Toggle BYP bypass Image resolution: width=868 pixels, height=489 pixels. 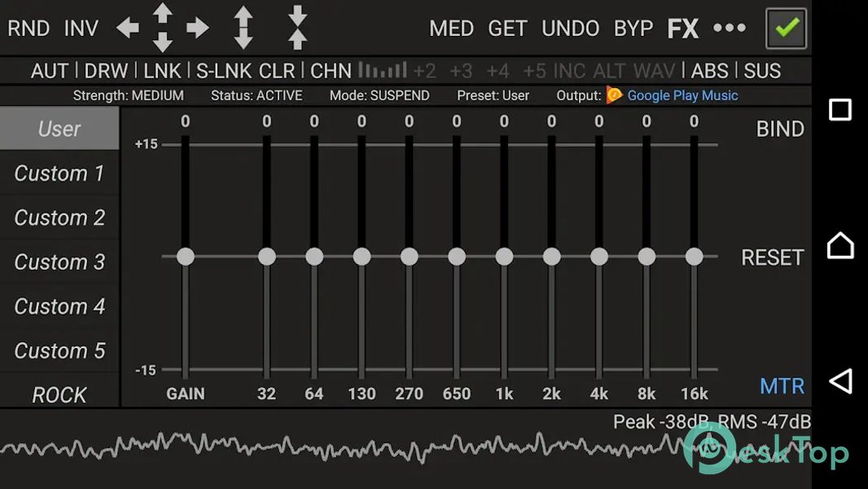pos(633,29)
